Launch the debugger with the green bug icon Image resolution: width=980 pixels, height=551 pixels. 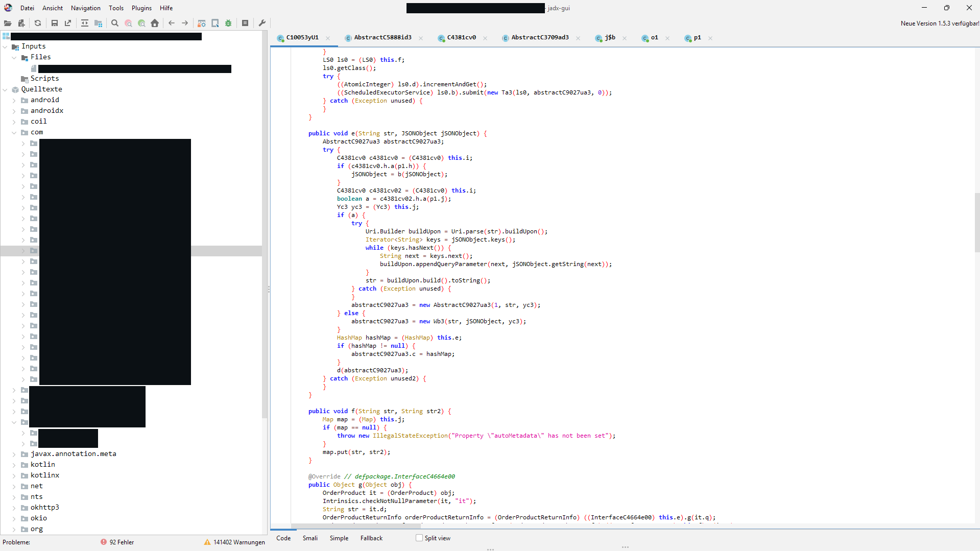[228, 23]
